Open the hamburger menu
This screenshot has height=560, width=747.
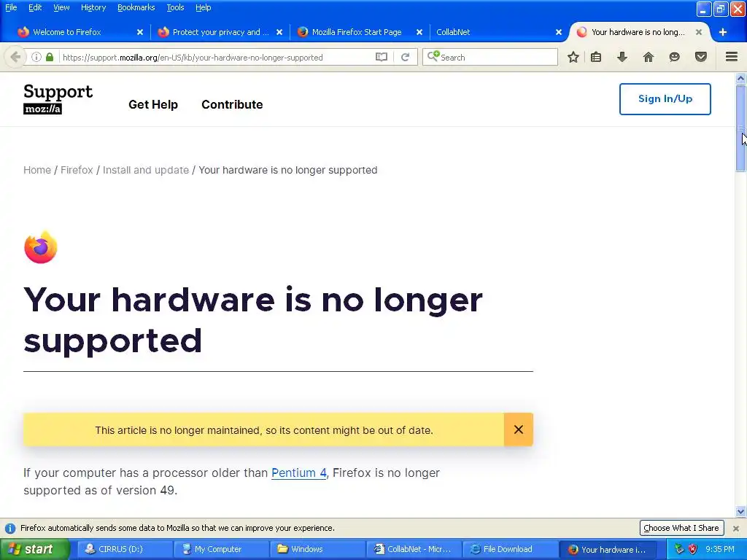click(x=732, y=57)
